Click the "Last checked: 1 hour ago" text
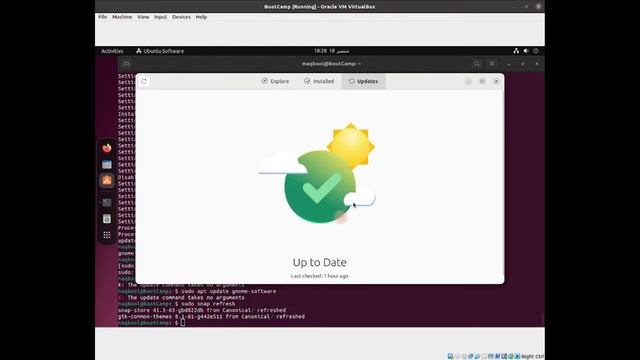The width and height of the screenshot is (640, 360). [x=320, y=276]
